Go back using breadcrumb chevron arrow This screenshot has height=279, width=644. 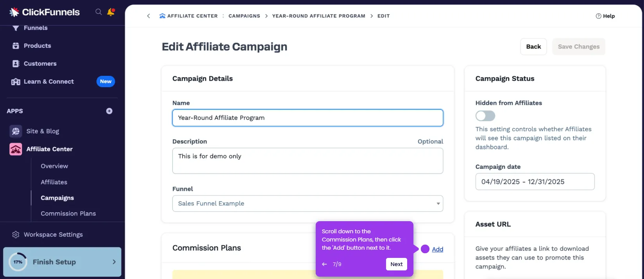point(148,16)
